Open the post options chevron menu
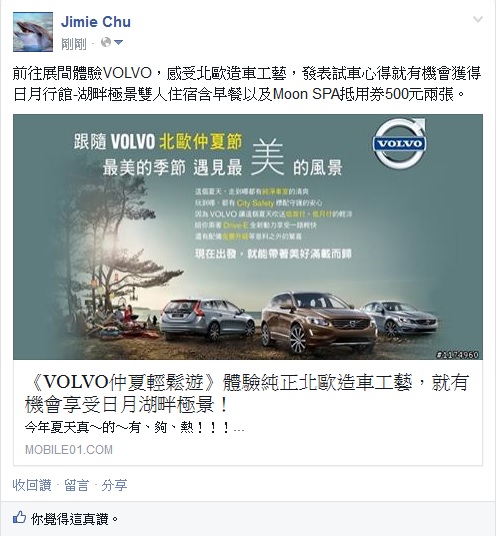The height and width of the screenshot is (536, 496). (x=478, y=19)
